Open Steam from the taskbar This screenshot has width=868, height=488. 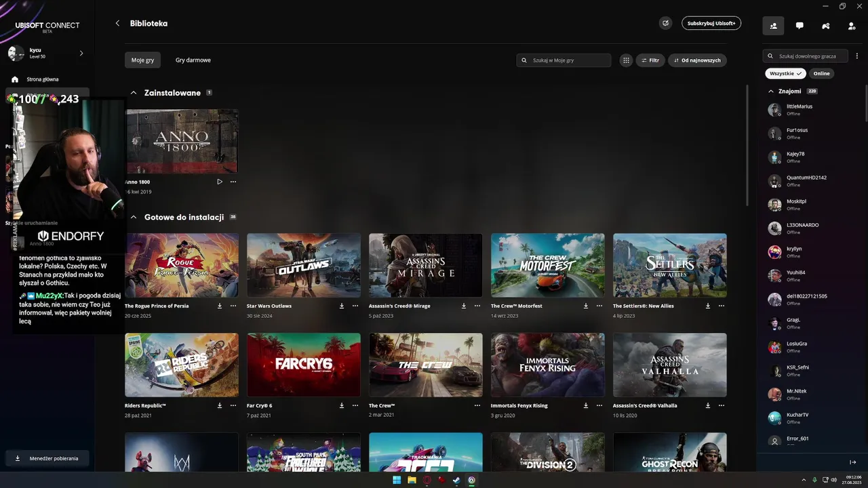coord(456,480)
